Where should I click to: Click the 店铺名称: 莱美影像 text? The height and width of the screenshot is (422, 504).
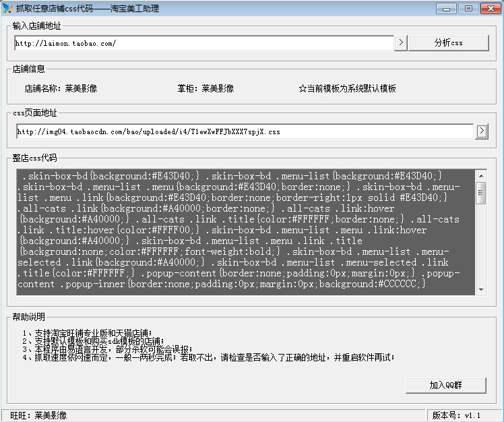tap(61, 88)
